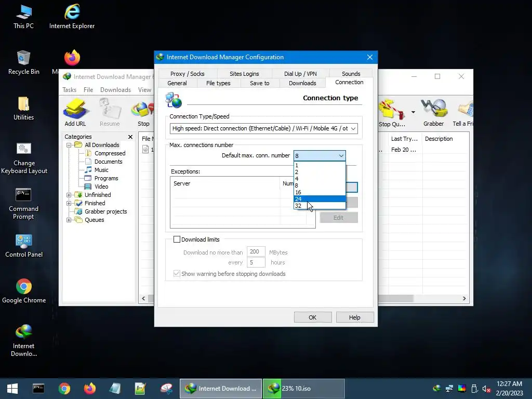Close the Categories panel
Image resolution: width=532 pixels, height=399 pixels.
tap(130, 137)
